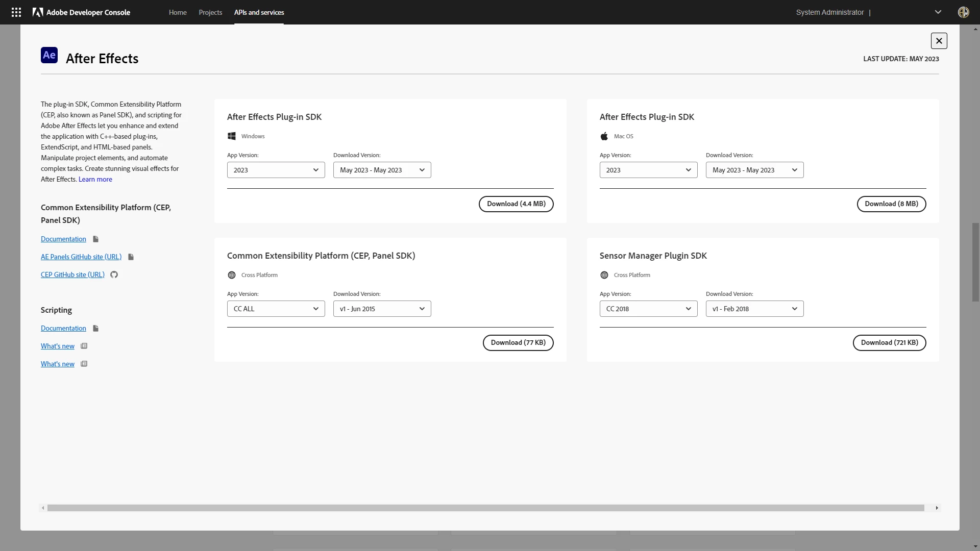Click the horizontal scrollbar left arrow
Image resolution: width=980 pixels, height=551 pixels.
tap(43, 508)
